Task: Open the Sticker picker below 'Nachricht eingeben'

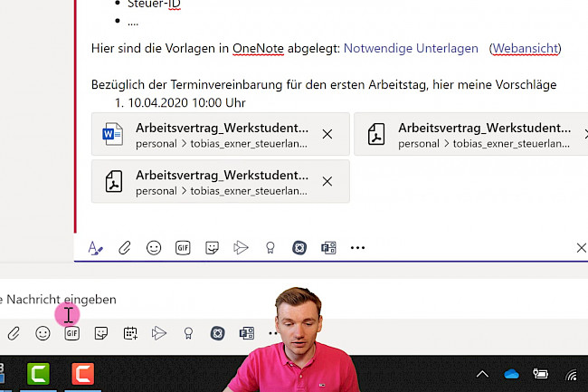Action: pos(101,333)
